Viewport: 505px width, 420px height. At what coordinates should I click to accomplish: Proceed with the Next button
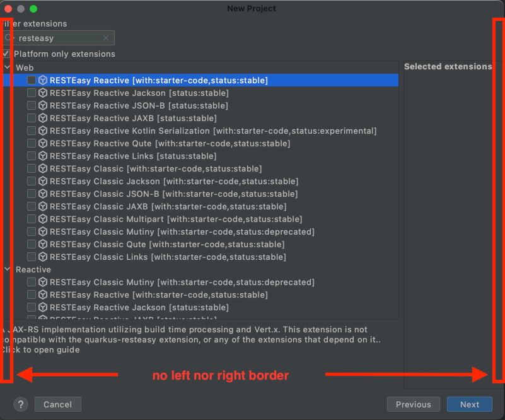pyautogui.click(x=470, y=404)
